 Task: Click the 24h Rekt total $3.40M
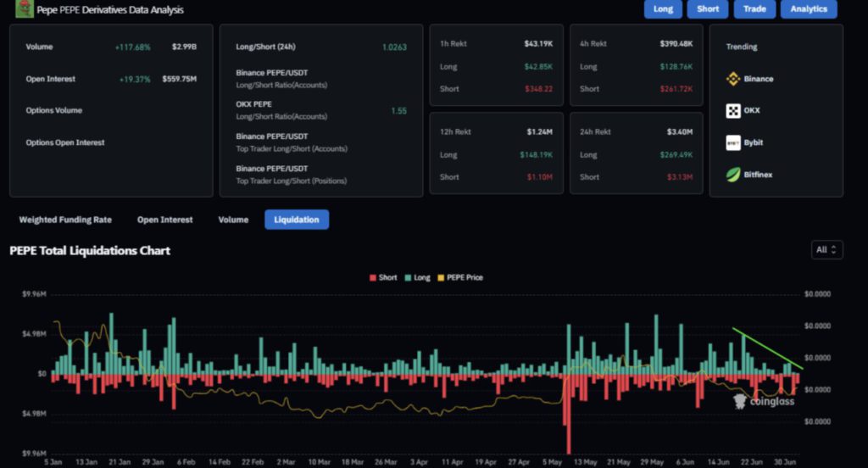coord(680,131)
